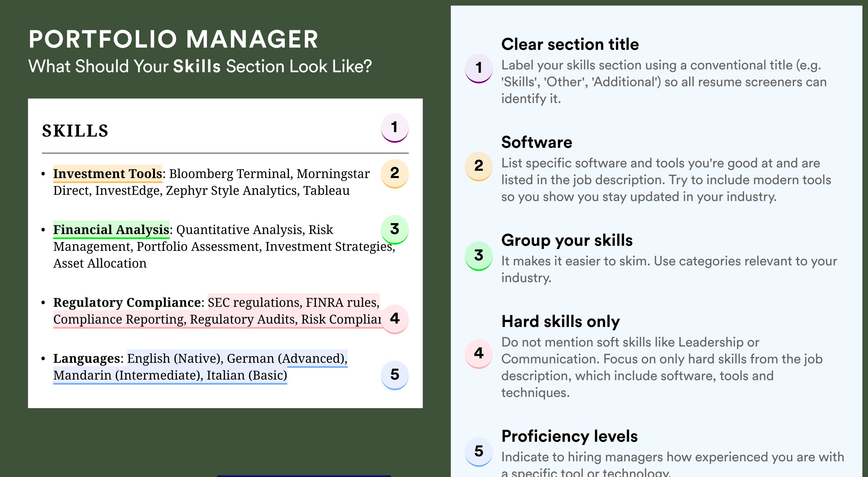868x477 pixels.
Task: Click the Regulatory Compliance bold label
Action: pyautogui.click(x=127, y=303)
